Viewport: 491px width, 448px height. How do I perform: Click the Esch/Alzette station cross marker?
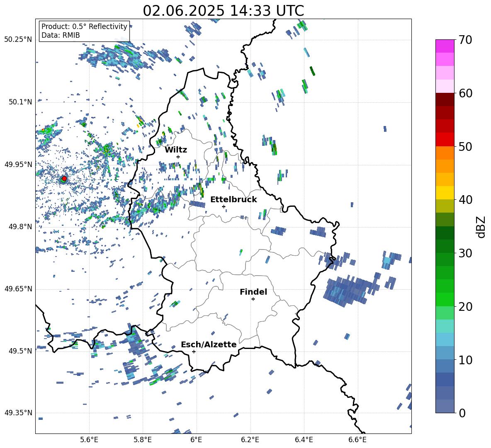click(194, 351)
